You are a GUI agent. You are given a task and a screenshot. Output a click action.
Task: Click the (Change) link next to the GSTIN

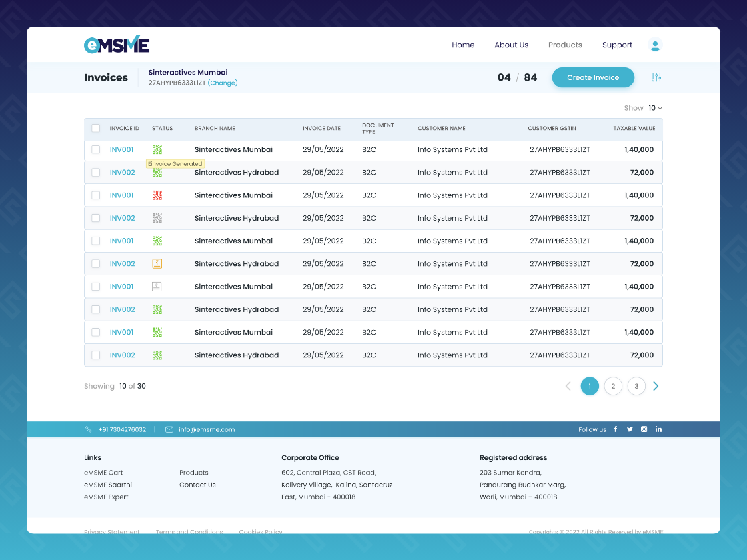click(x=223, y=83)
